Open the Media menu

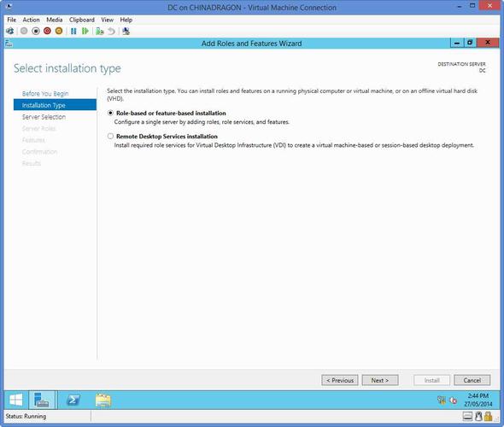[55, 20]
